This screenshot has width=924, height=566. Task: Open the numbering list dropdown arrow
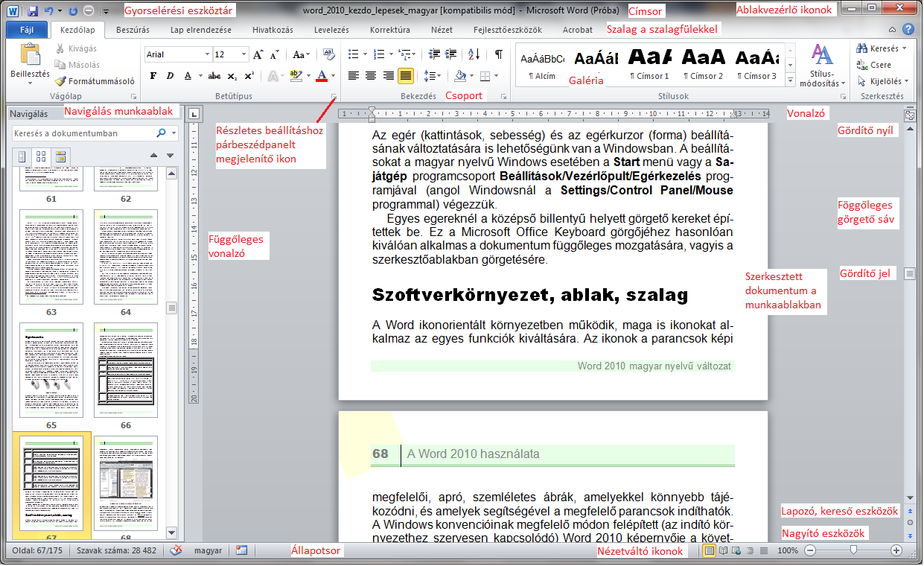click(391, 54)
